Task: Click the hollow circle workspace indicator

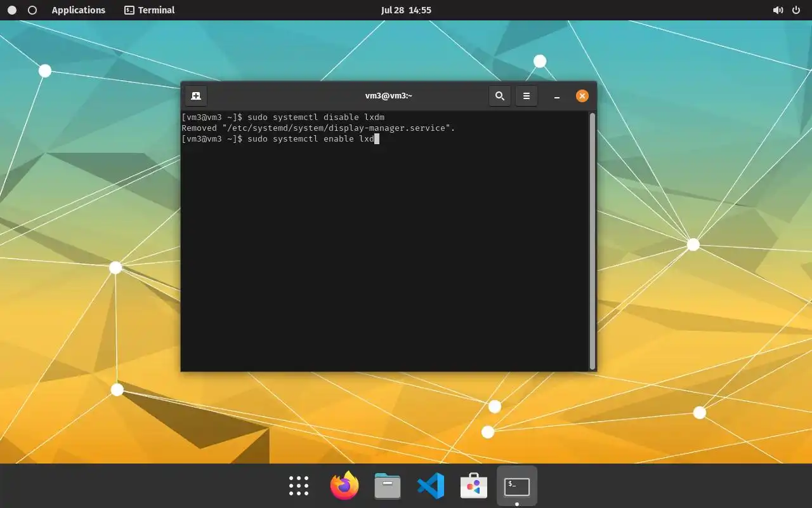Action: pyautogui.click(x=32, y=10)
